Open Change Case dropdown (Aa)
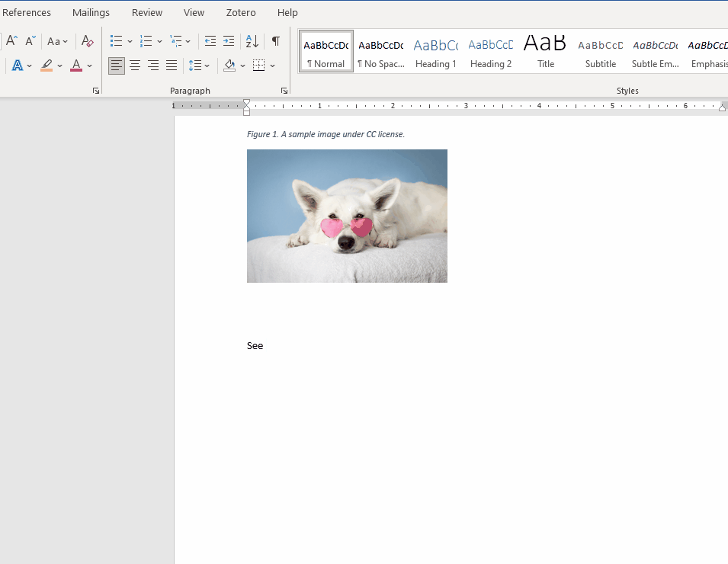This screenshot has width=728, height=564. click(58, 41)
